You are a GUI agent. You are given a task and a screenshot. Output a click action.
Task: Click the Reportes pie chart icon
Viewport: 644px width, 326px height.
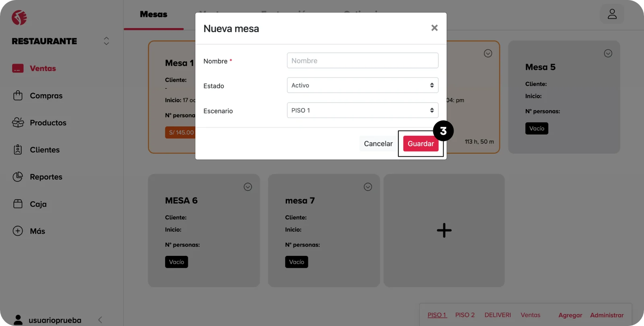pos(18,176)
